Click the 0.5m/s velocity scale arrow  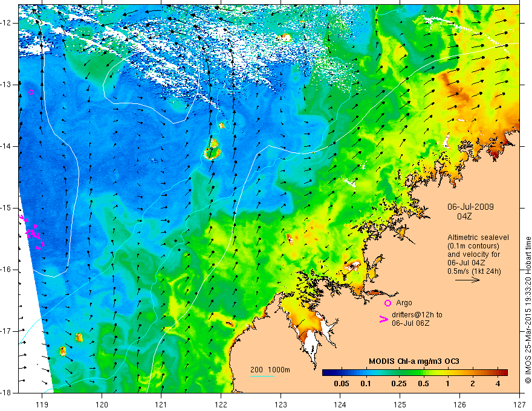point(467,280)
